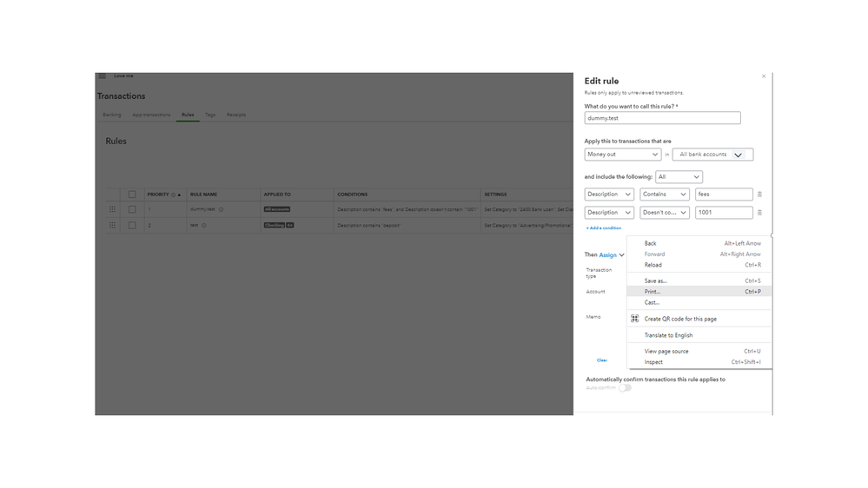Choose Save as... in the context menu
868x488 pixels.
(699, 281)
